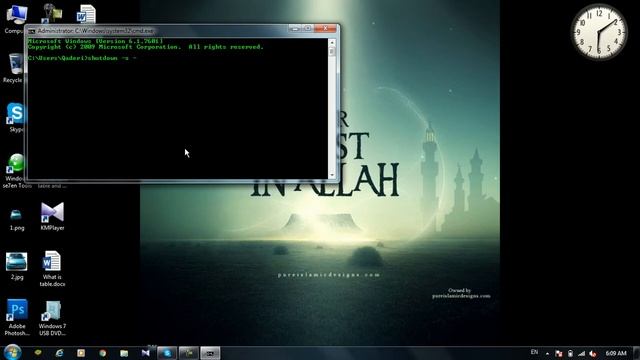Viewport: 640px width, 360px height.
Task: Click cmd scrollbar down arrow
Action: (332, 175)
